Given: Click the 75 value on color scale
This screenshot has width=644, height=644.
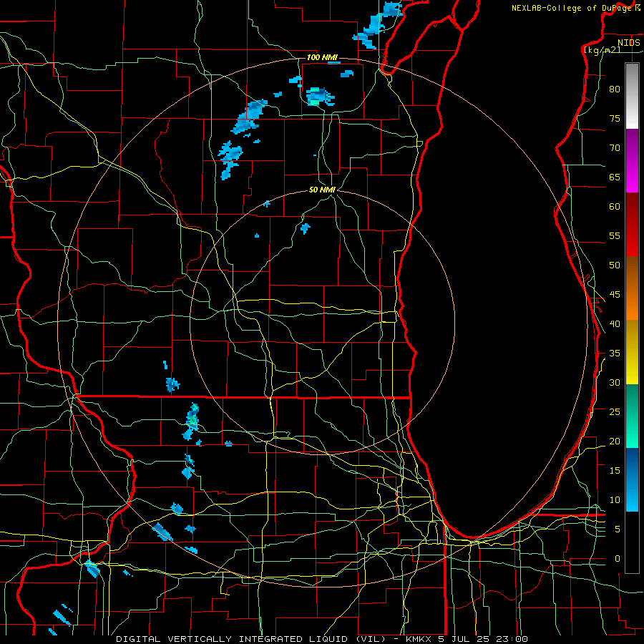Looking at the screenshot, I should coord(615,118).
